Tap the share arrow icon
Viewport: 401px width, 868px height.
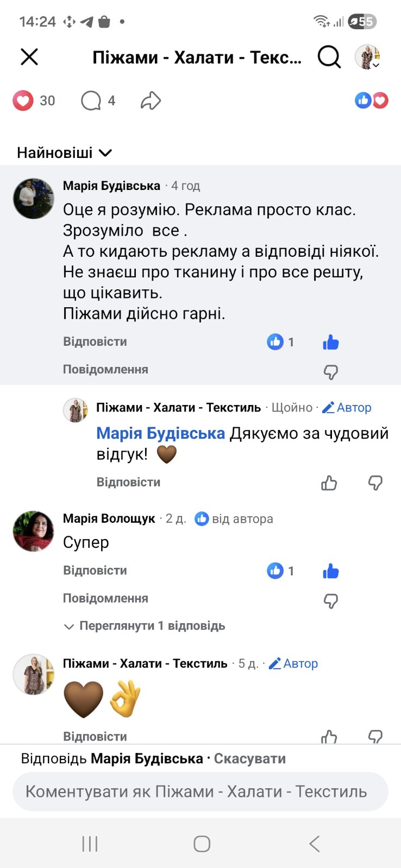151,100
